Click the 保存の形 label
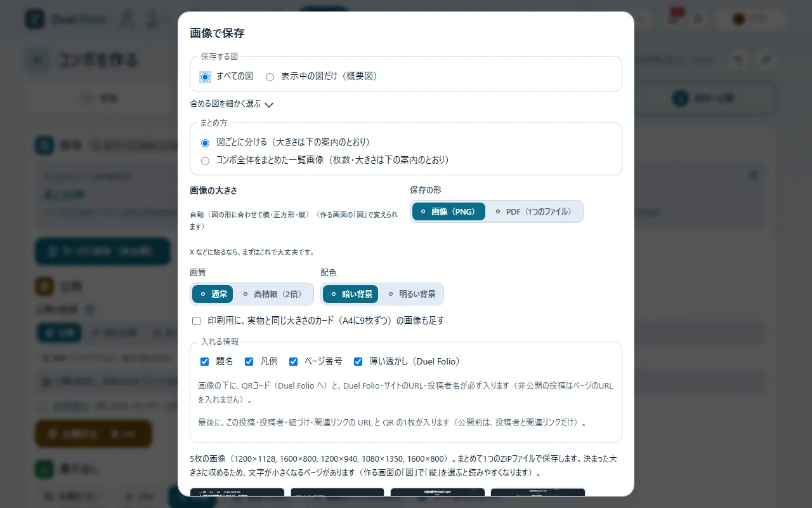812x508 pixels. pyautogui.click(x=426, y=190)
